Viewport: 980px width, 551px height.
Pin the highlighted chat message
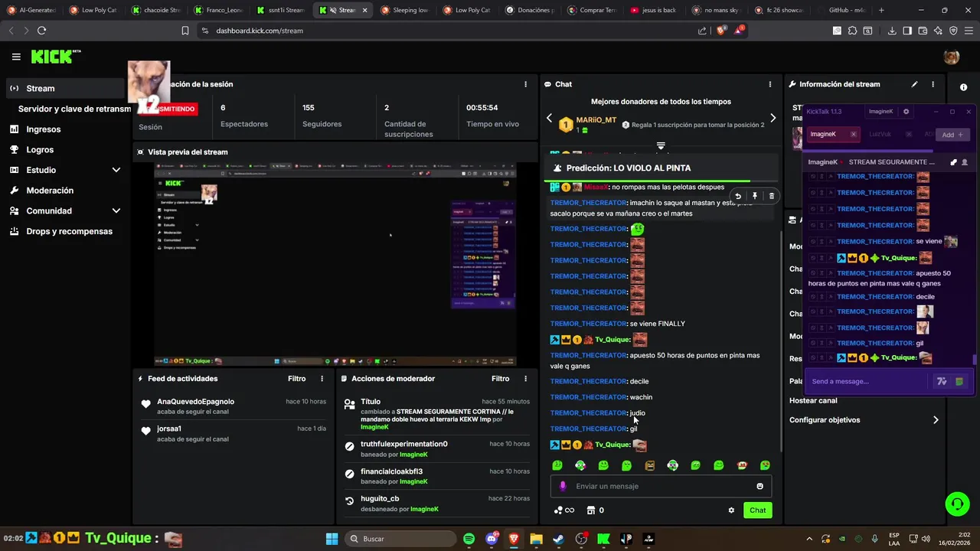tap(755, 196)
